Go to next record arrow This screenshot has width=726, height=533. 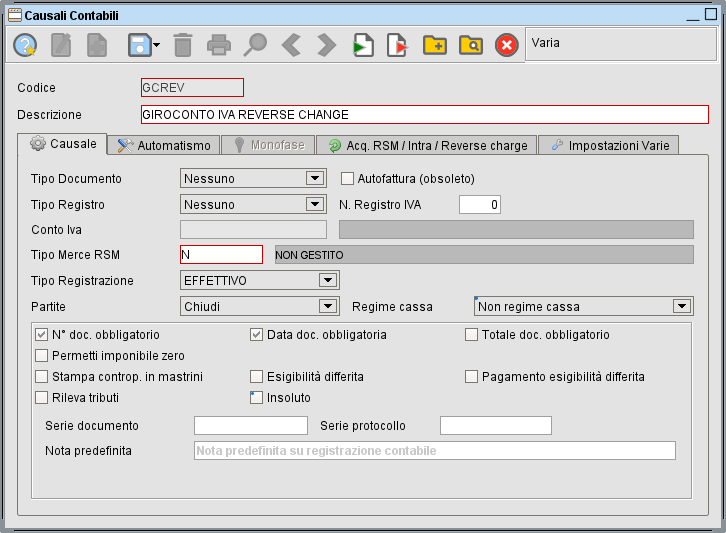click(x=326, y=45)
